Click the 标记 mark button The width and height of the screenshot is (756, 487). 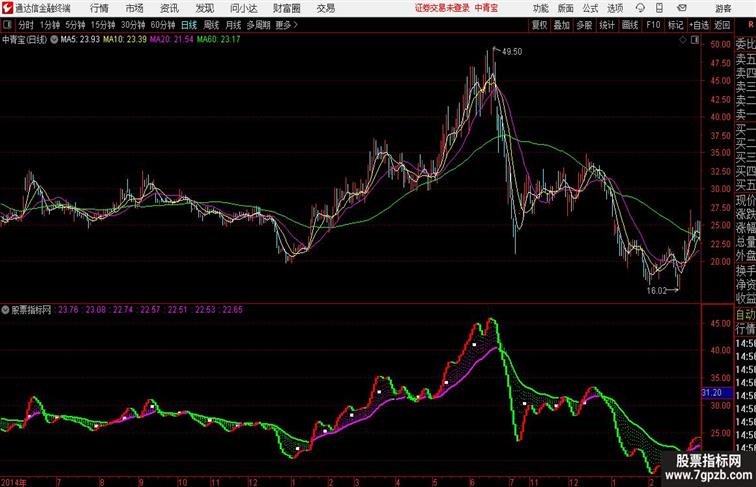pyautogui.click(x=675, y=25)
